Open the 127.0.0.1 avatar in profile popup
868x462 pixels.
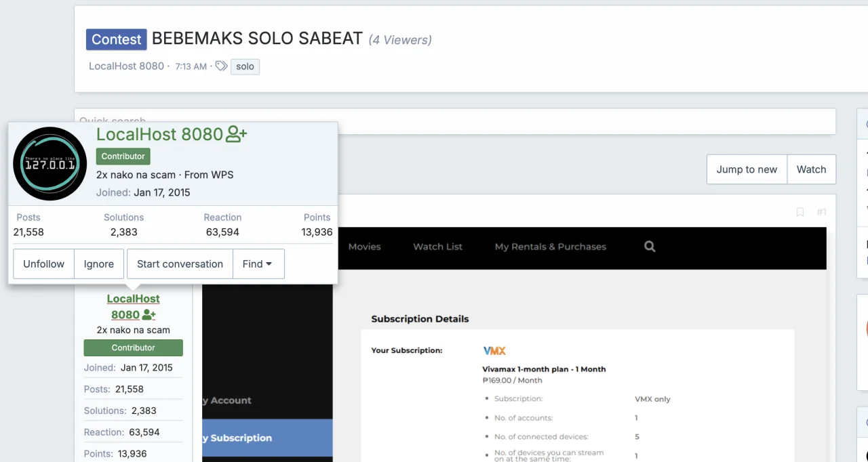(50, 164)
